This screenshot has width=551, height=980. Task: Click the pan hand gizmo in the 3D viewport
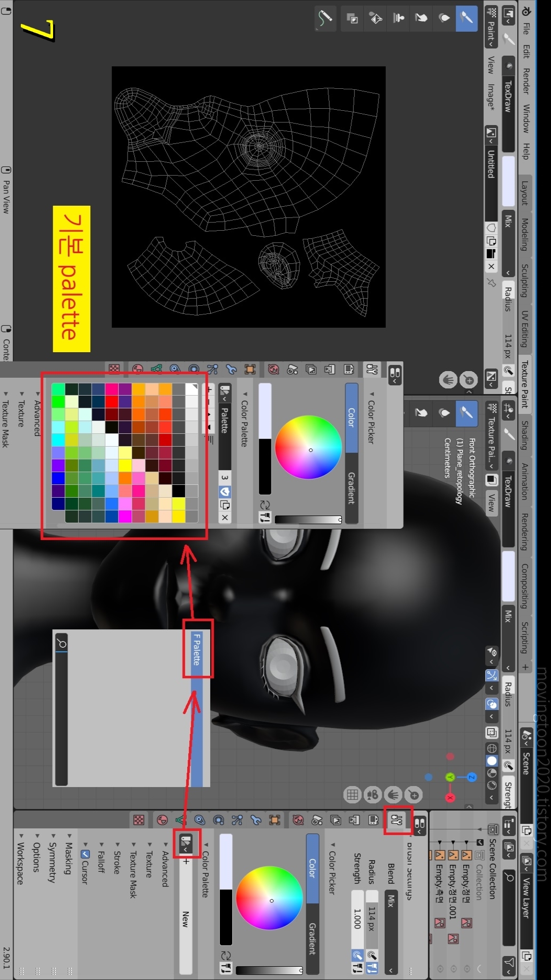393,795
